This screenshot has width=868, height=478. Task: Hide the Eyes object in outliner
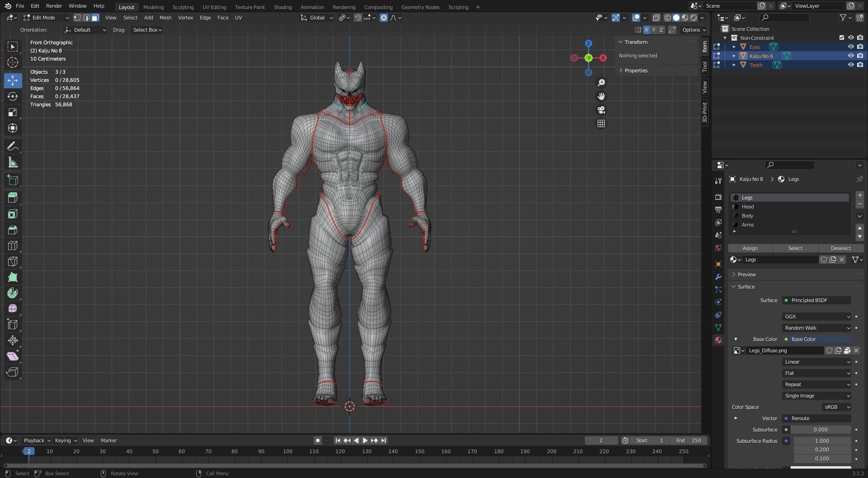pyautogui.click(x=850, y=47)
